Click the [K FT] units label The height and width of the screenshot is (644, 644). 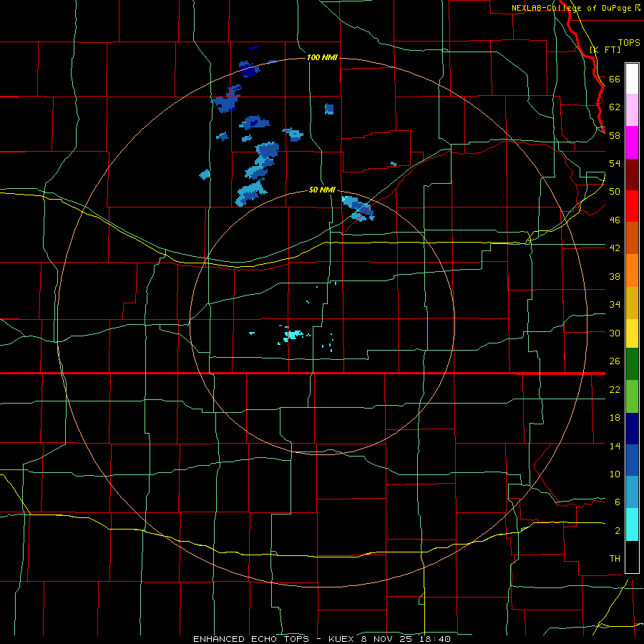pyautogui.click(x=605, y=49)
